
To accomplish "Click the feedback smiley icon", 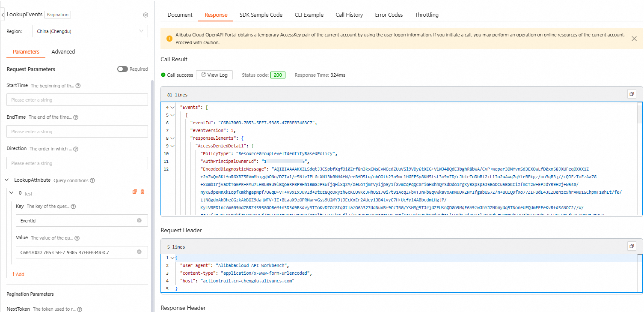I will [145, 15].
